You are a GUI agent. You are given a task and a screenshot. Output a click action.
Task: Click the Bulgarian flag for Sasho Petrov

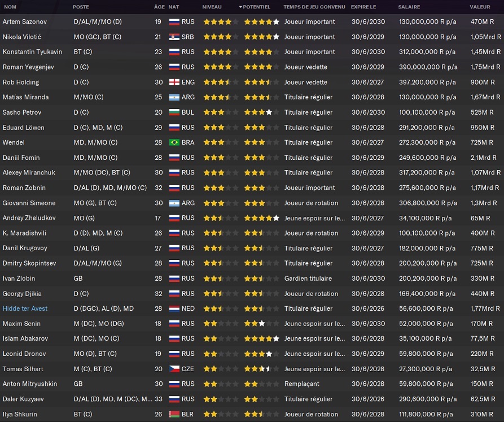click(174, 112)
